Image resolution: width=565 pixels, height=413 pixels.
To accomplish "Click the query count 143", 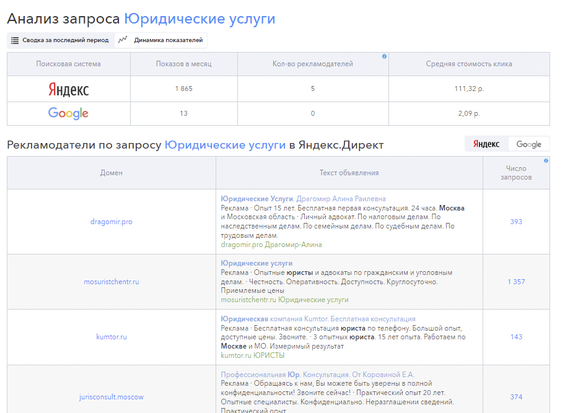I will point(516,337).
